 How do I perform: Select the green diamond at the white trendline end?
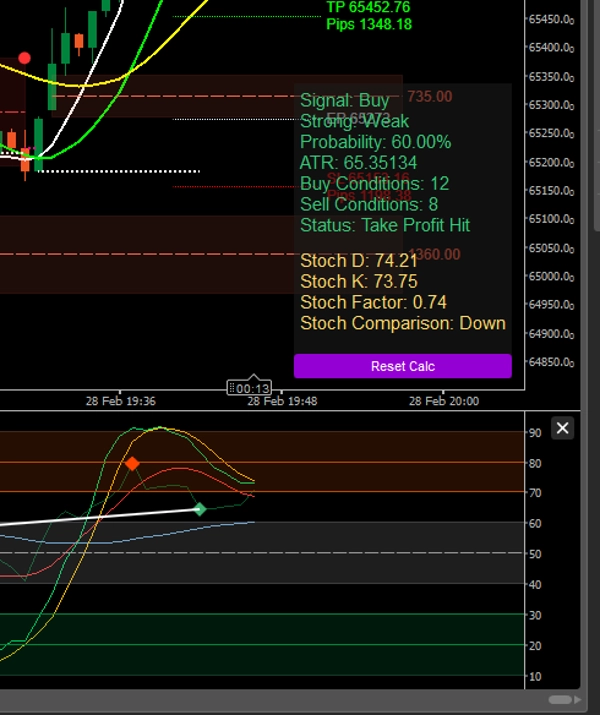199,509
